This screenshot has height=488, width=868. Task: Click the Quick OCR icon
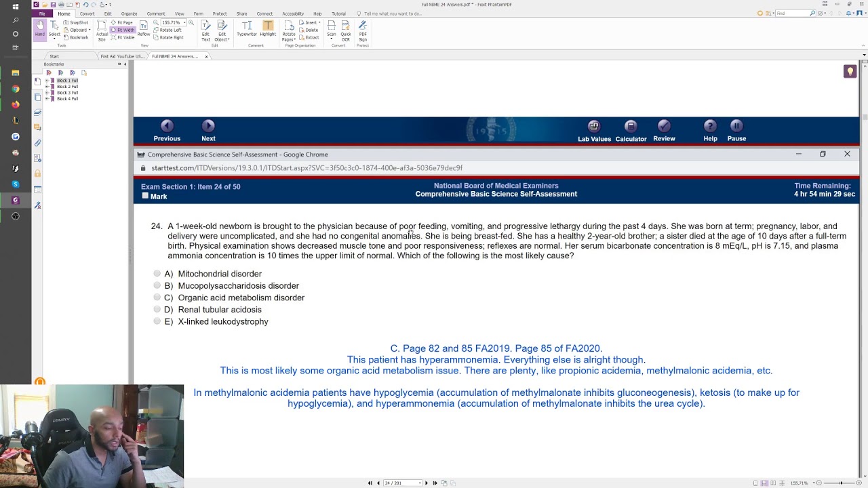(346, 30)
